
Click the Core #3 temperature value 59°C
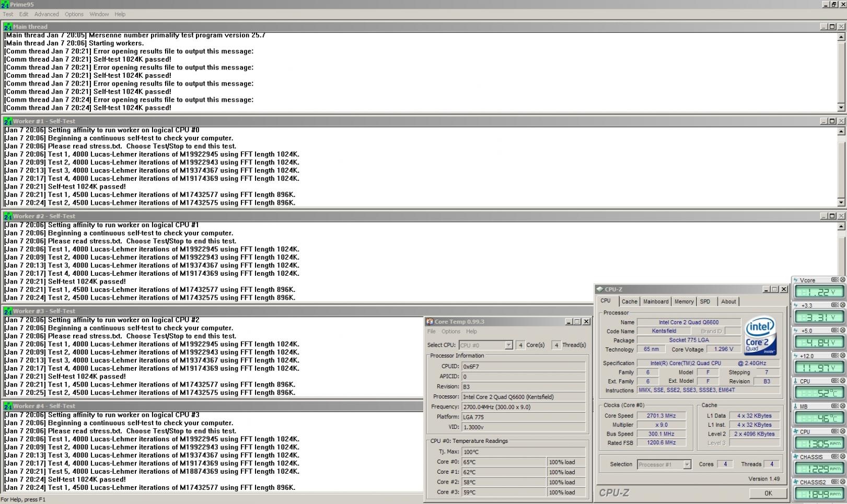tap(504, 493)
